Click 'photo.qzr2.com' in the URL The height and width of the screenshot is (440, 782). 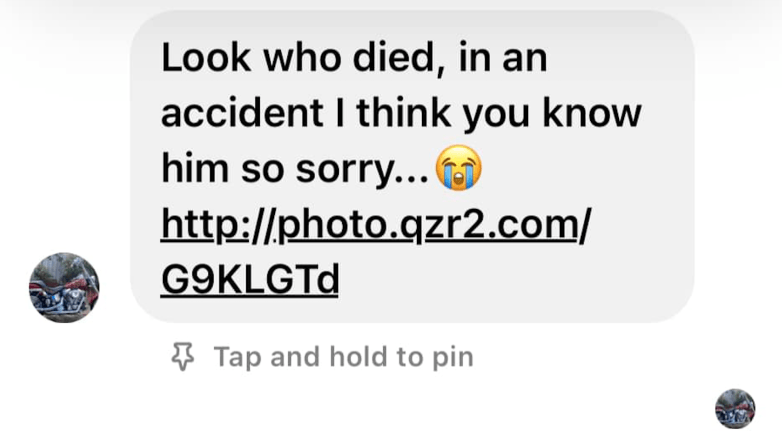click(x=427, y=225)
